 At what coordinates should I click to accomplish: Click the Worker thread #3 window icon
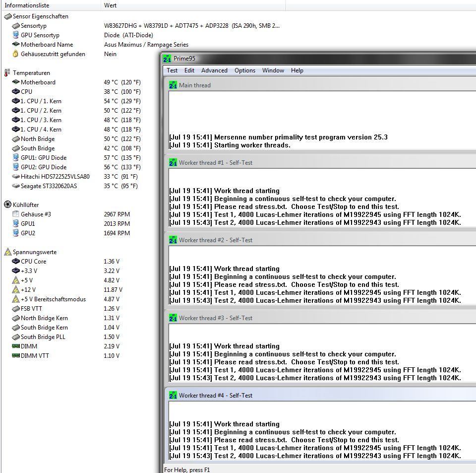(173, 318)
